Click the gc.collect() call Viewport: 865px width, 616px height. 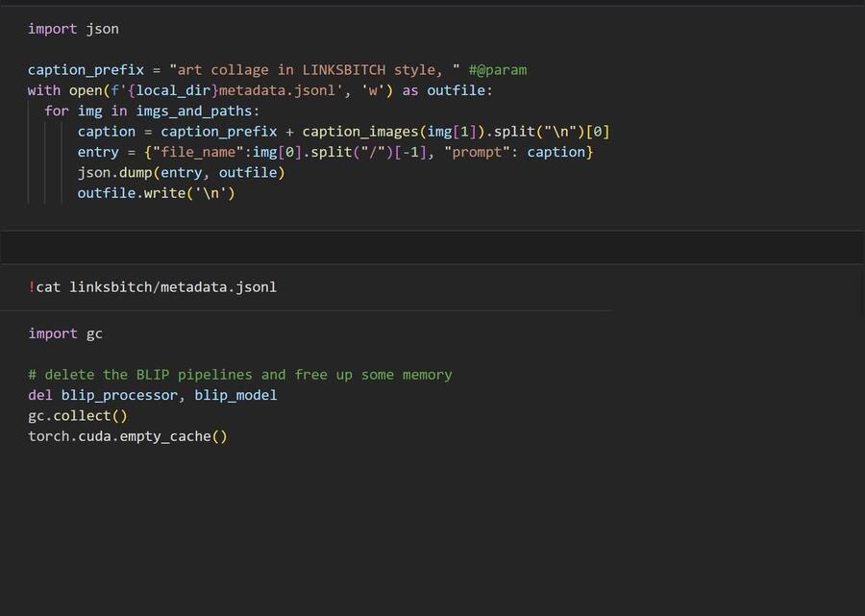pos(77,416)
